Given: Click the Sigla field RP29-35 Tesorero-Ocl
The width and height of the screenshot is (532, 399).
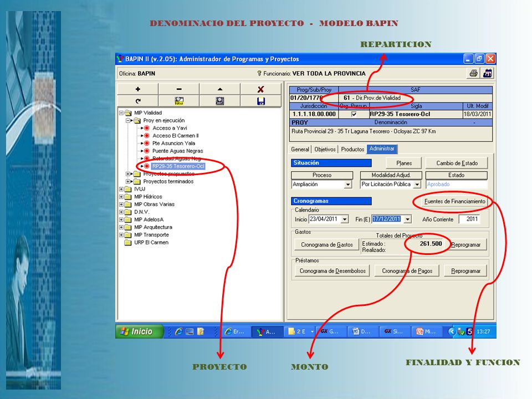Looking at the screenshot, I should coord(415,114).
